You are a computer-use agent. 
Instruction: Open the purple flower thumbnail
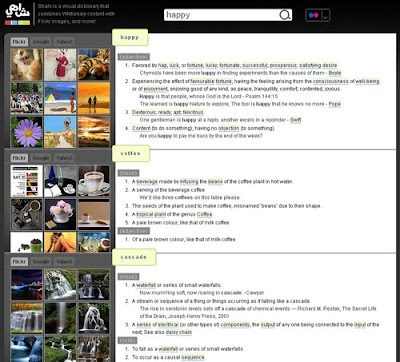(27, 132)
